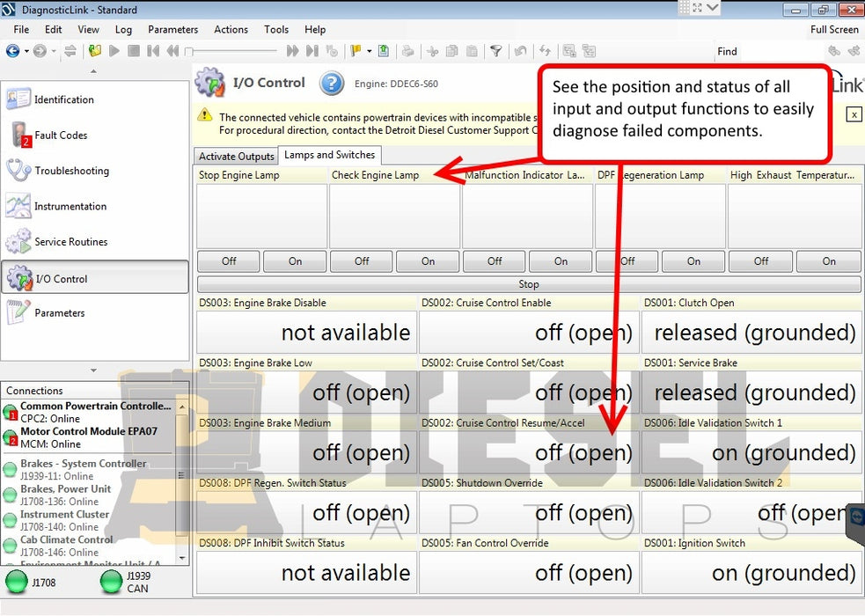Click the Forward navigation arrow
Viewport: 865px width, 616px height.
[x=40, y=51]
